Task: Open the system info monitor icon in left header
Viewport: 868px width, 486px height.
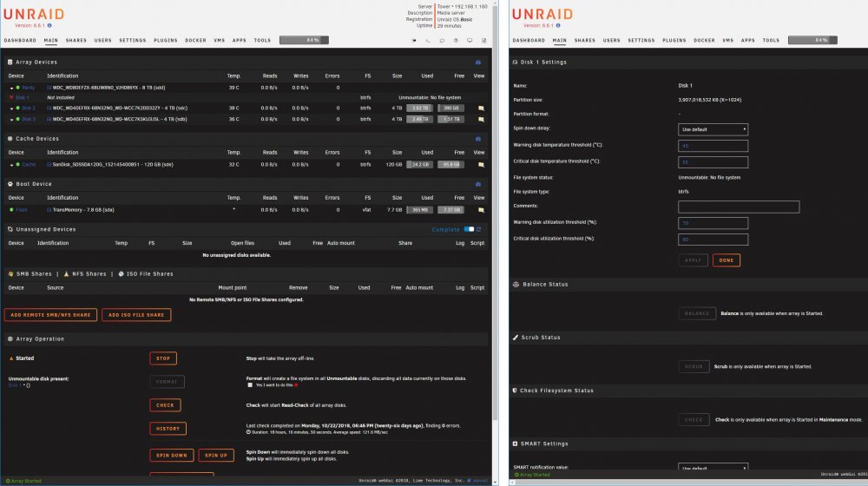Action: coord(470,41)
